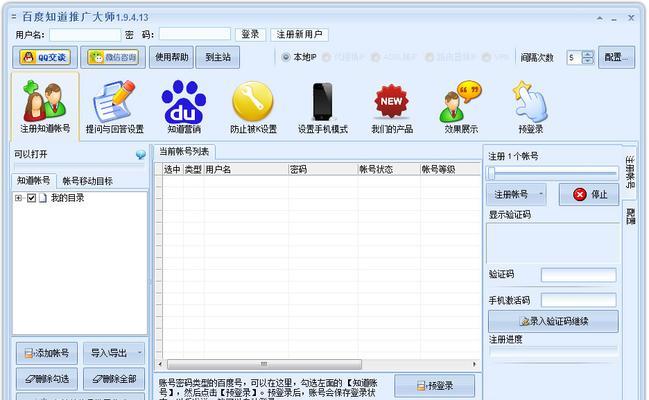The width and height of the screenshot is (649, 400).
Task: Collapse the window with the title bar up arrow
Action: click(599, 18)
